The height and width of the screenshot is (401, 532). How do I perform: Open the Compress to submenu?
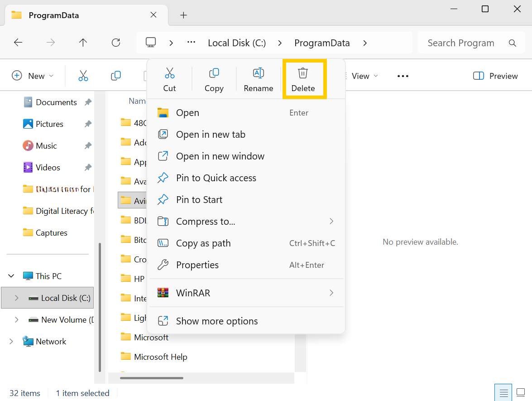[x=246, y=222]
